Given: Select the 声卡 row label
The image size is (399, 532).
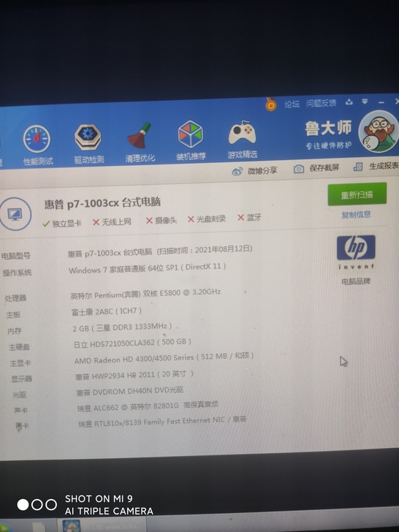Looking at the screenshot, I should [20, 410].
